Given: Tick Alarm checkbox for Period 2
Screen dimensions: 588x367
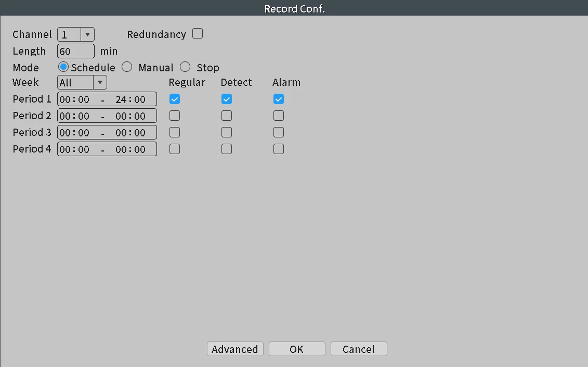Looking at the screenshot, I should coord(278,116).
